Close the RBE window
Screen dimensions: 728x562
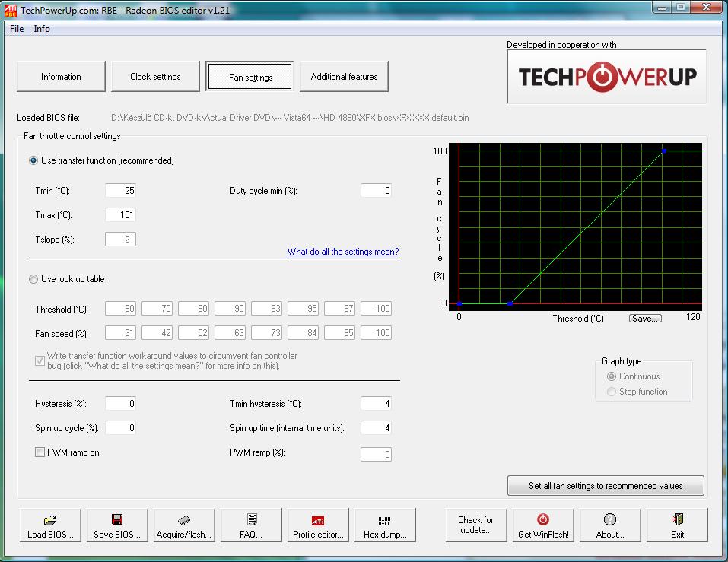(706, 8)
